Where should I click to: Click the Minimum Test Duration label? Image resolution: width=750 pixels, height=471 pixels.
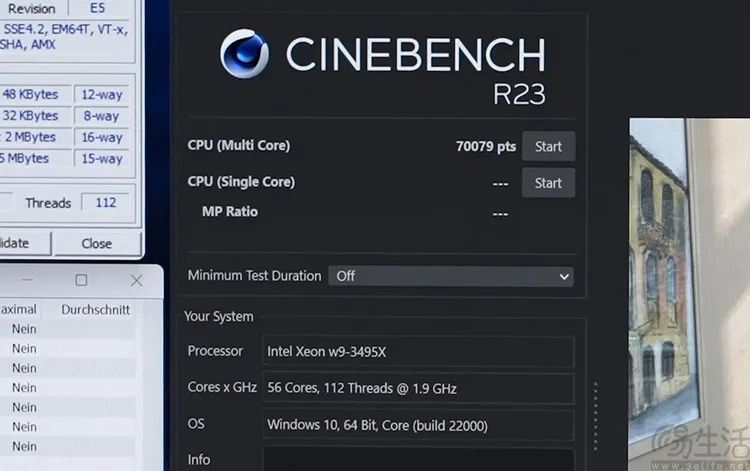point(254,276)
